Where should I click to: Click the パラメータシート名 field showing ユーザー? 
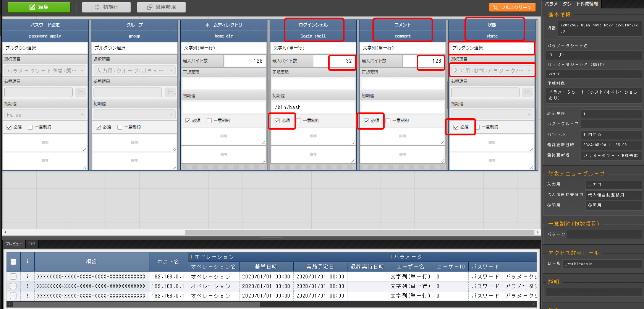(x=594, y=55)
